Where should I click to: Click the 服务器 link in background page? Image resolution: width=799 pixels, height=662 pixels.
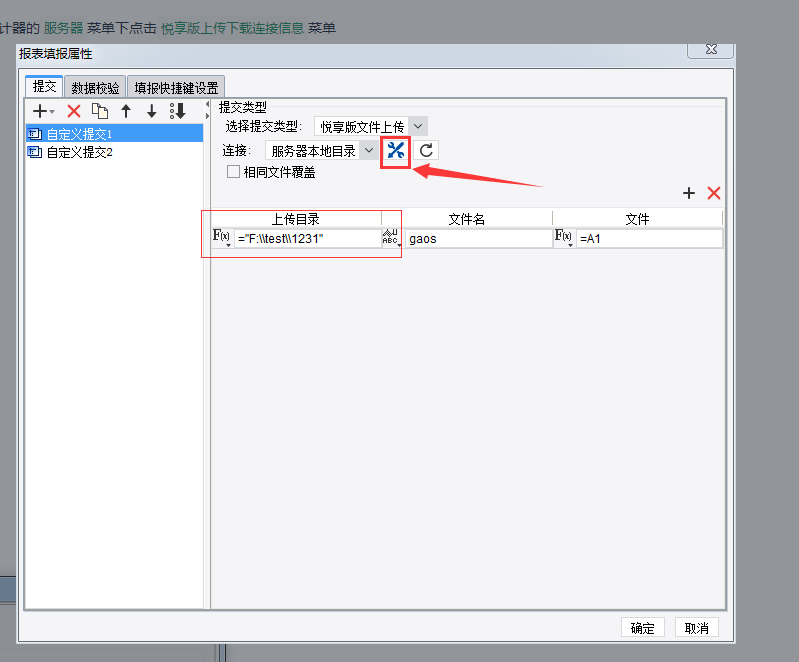pyautogui.click(x=63, y=28)
